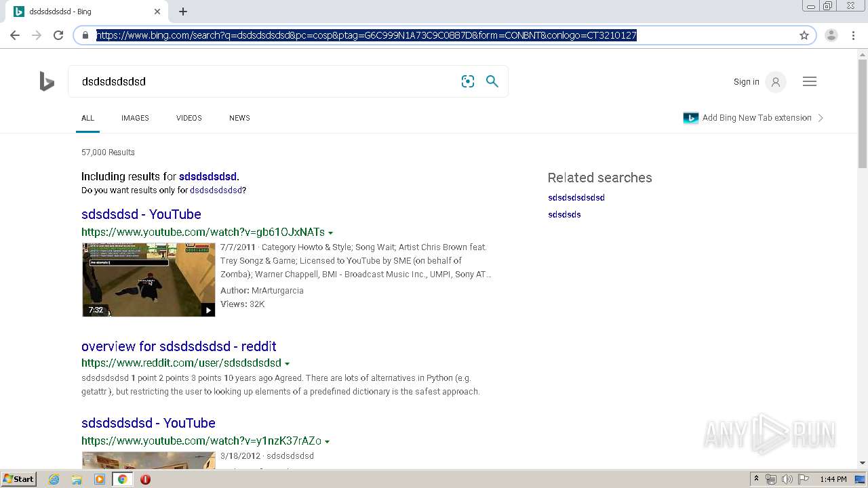View site information padlock icon
The width and height of the screenshot is (868, 488).
click(85, 35)
